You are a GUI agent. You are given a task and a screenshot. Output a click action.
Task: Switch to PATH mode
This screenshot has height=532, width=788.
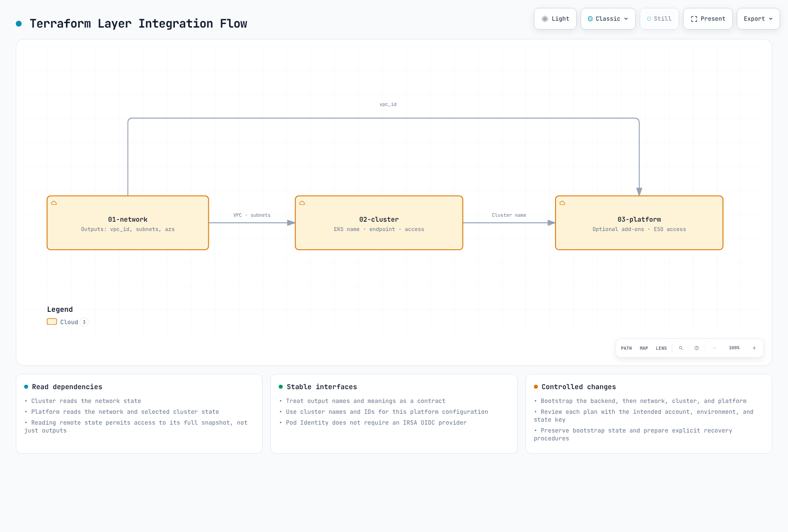coord(626,348)
